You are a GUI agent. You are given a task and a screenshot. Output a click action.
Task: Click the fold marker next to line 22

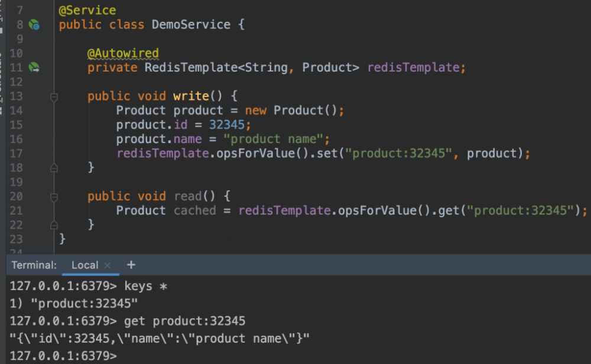point(54,225)
